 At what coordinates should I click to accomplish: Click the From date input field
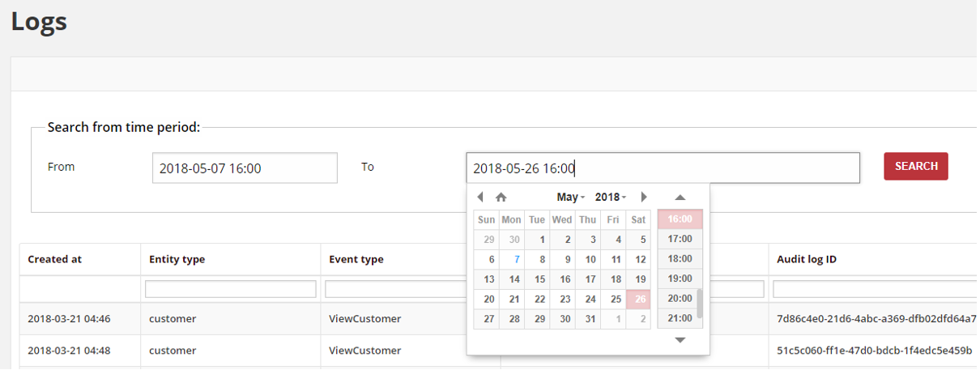(x=245, y=168)
